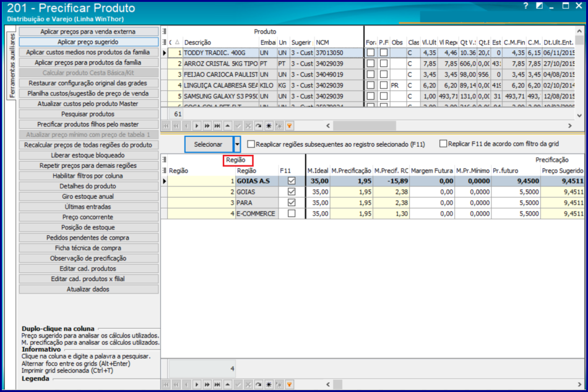Viewport: 588px width, 392px height.
Task: Toggle F11 checkbox for GOIAS region
Action: tap(292, 192)
